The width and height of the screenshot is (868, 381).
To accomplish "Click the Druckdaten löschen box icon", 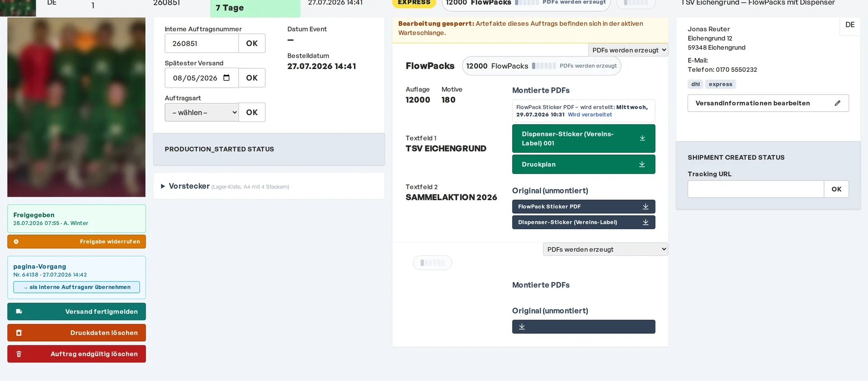I will [19, 333].
